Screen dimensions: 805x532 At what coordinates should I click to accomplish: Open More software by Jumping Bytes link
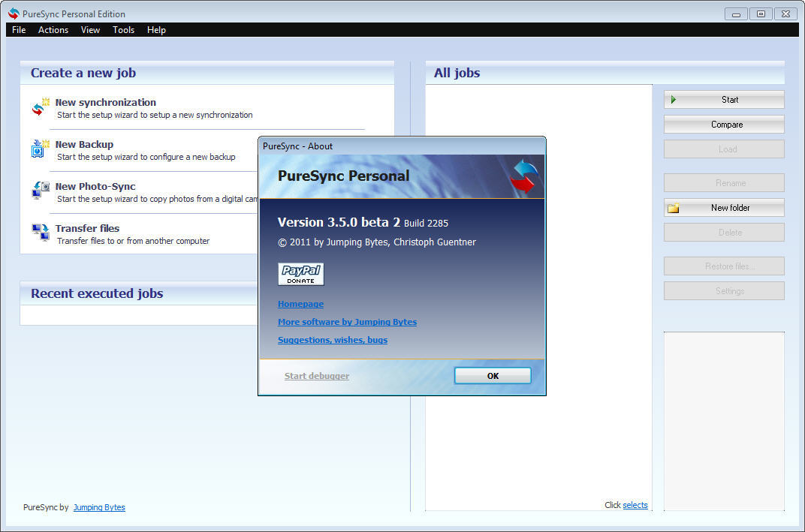pyautogui.click(x=347, y=322)
